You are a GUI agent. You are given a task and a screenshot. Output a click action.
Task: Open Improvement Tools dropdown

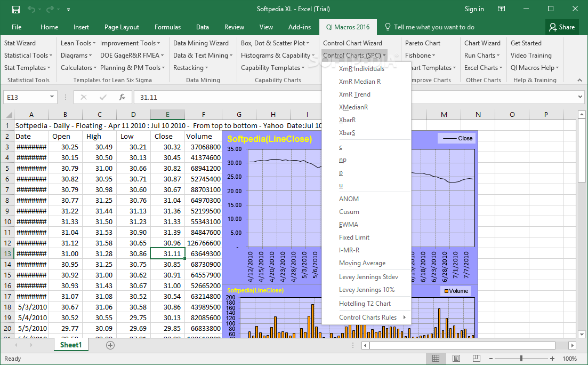[x=130, y=43]
